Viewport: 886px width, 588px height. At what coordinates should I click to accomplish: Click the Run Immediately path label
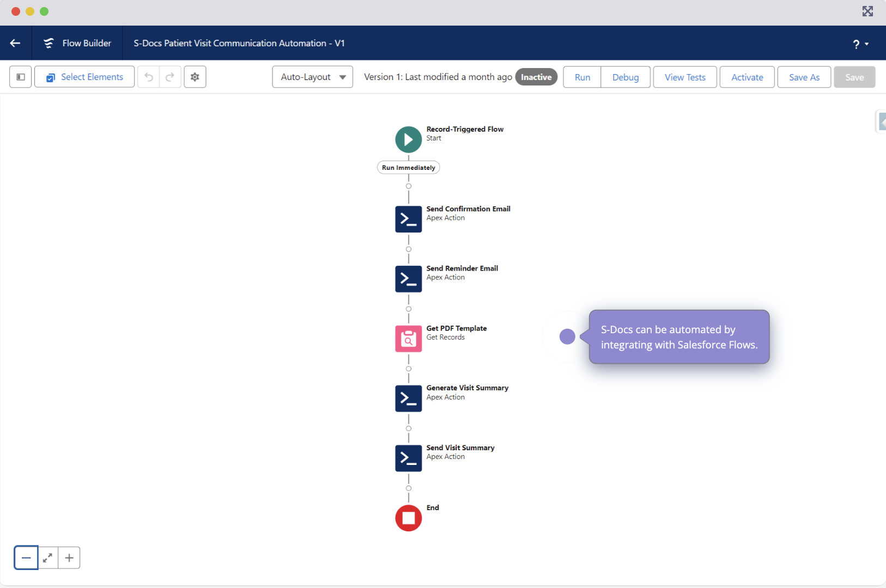tap(409, 168)
